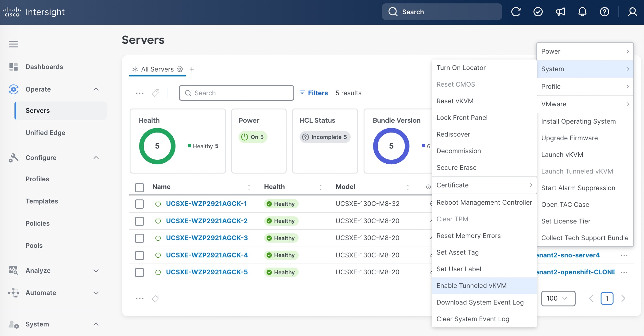The height and width of the screenshot is (336, 644).
Task: Click the bottom tag icon below table
Action: point(156,298)
